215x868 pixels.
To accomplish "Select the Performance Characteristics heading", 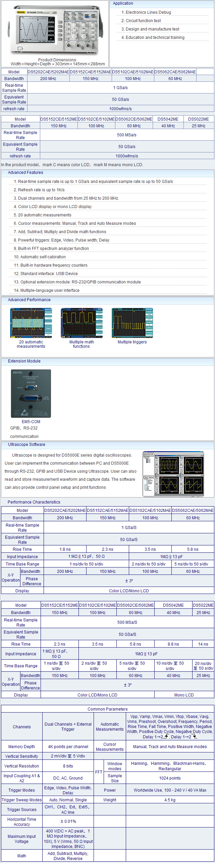I will click(x=34, y=502).
